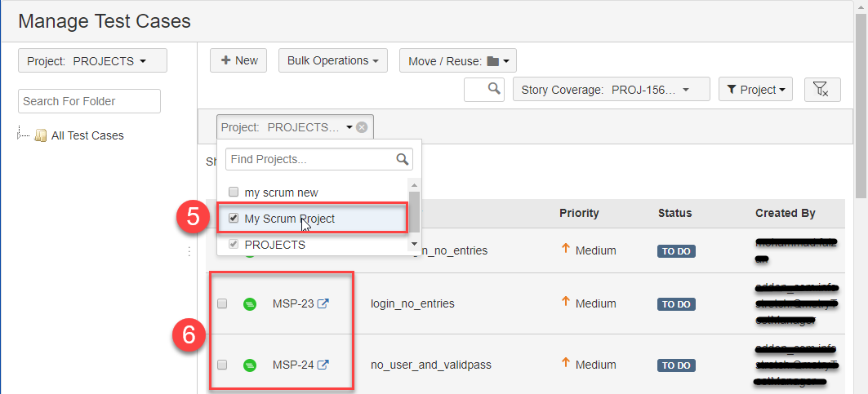The width and height of the screenshot is (868, 394).
Task: Open the MSP-24 test case key link
Action: pos(293,365)
